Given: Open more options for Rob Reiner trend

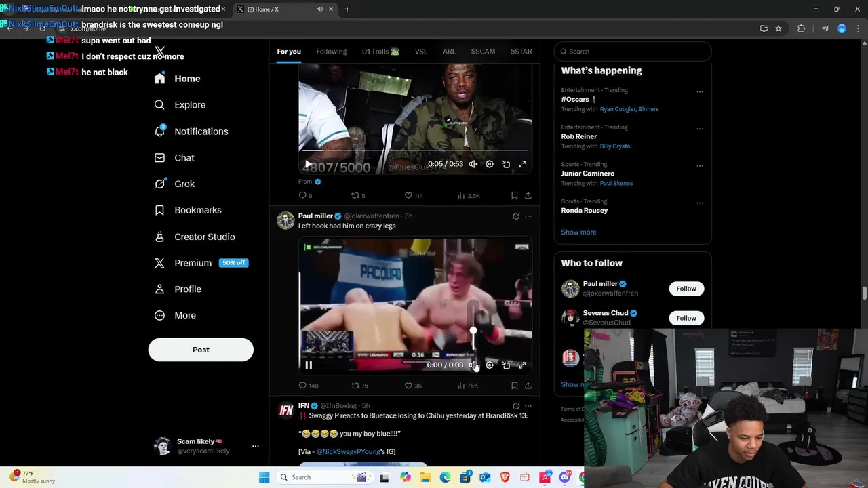Looking at the screenshot, I should click(x=700, y=129).
